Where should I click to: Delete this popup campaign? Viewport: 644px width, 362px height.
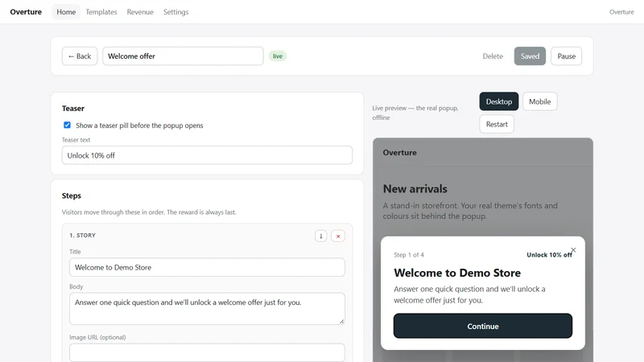493,56
